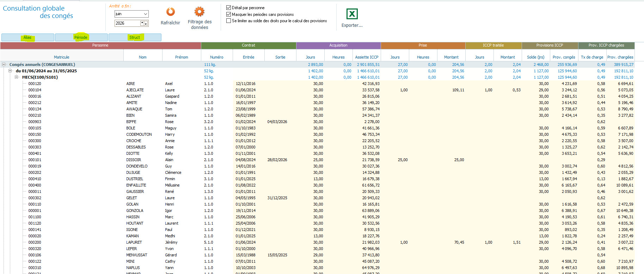
Task: Toggle Détail par personne checkbox
Action: tap(228, 7)
